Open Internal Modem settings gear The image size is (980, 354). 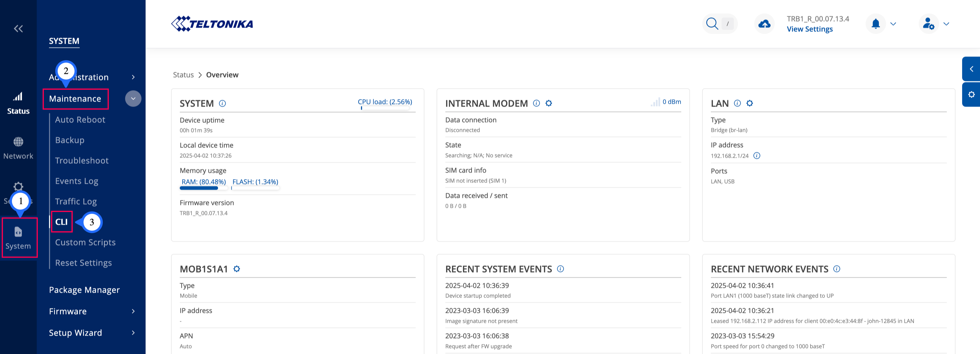pos(548,103)
